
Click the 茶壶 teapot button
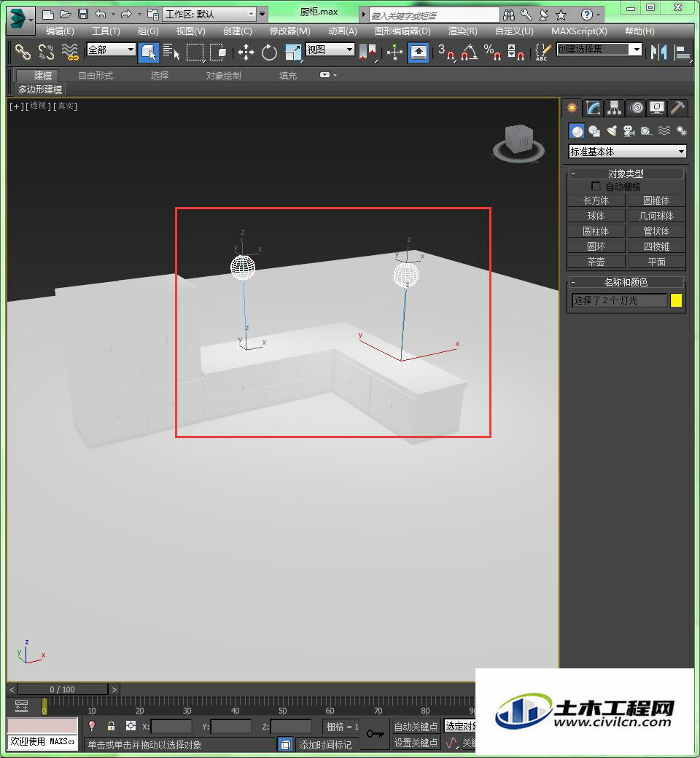click(x=596, y=262)
